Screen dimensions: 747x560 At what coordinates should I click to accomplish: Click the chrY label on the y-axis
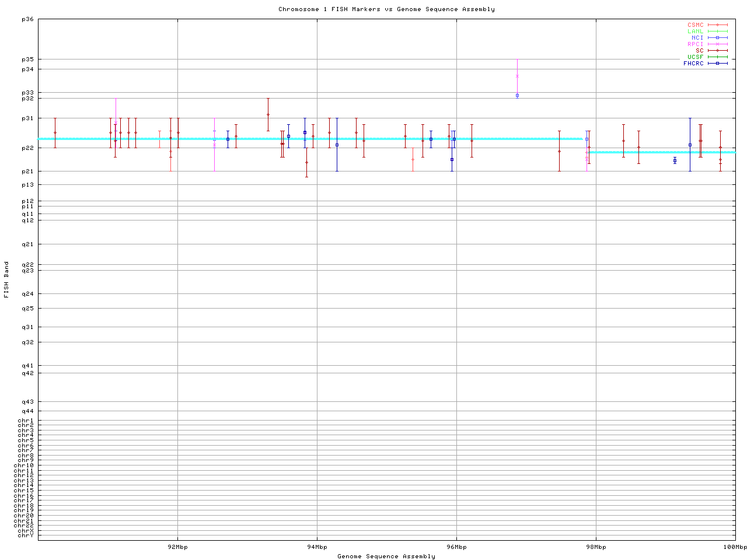[26, 535]
